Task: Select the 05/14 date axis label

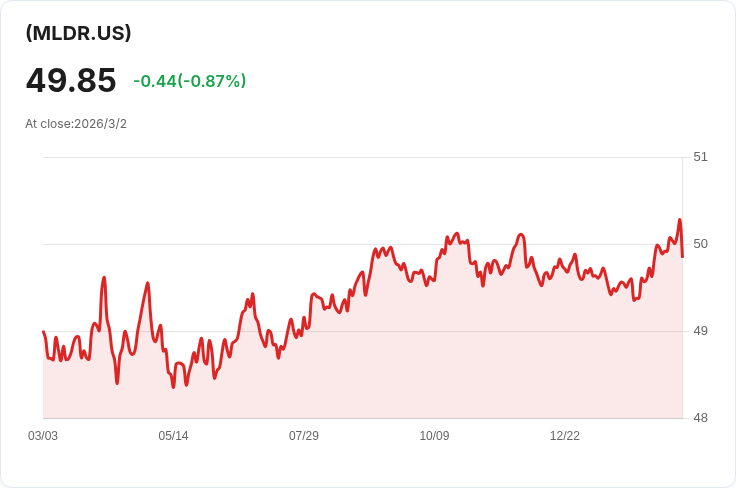Action: pyautogui.click(x=173, y=436)
